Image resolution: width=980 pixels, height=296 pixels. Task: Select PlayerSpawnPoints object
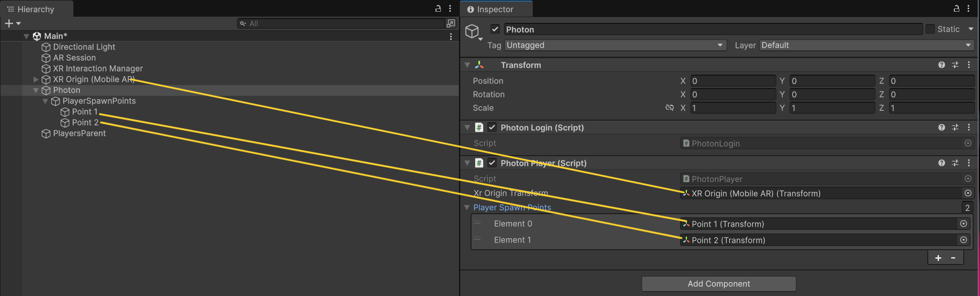click(x=99, y=101)
